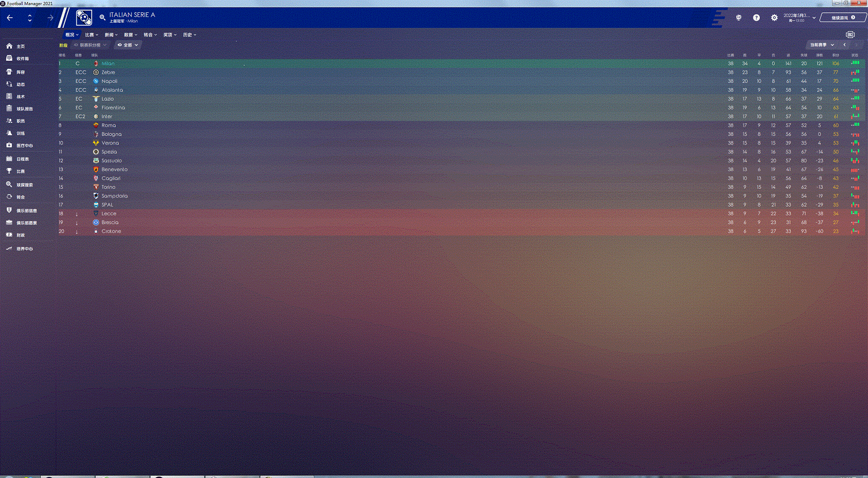
Task: Click Milan's 106 points value
Action: point(836,63)
